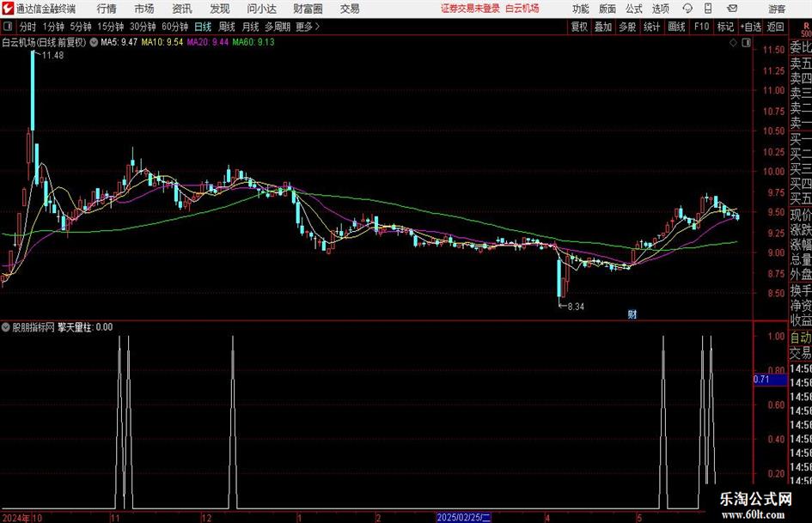Click the 自动 label in right panel
812x523 pixels.
click(x=801, y=338)
